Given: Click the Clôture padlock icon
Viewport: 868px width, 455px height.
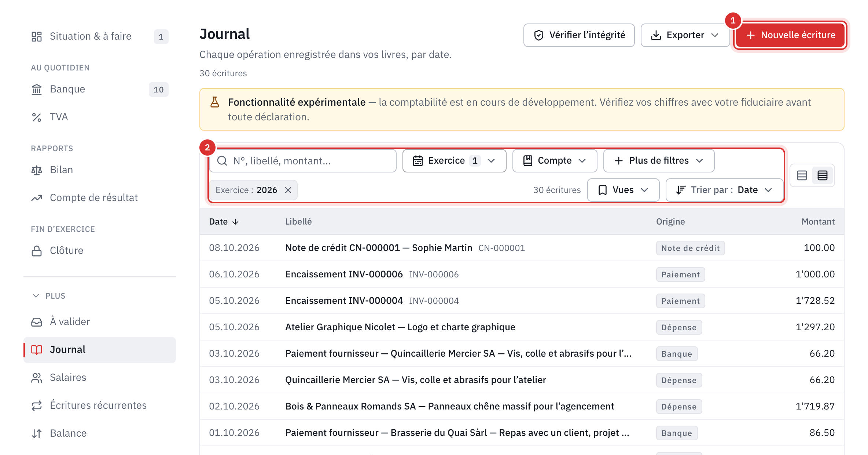Looking at the screenshot, I should [x=37, y=251].
